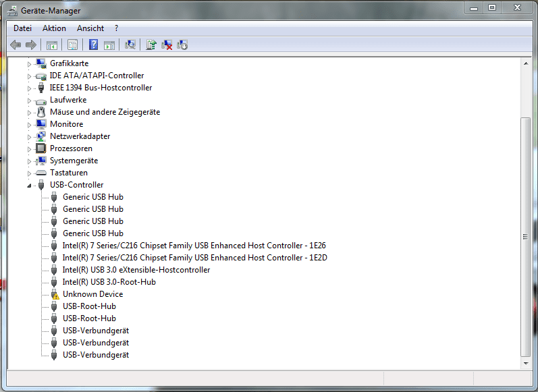
Task: Click the Back arrow toolbar icon
Action: point(16,45)
